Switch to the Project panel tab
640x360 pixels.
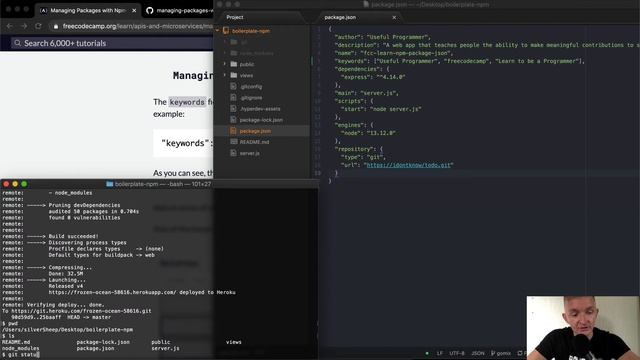click(x=235, y=17)
